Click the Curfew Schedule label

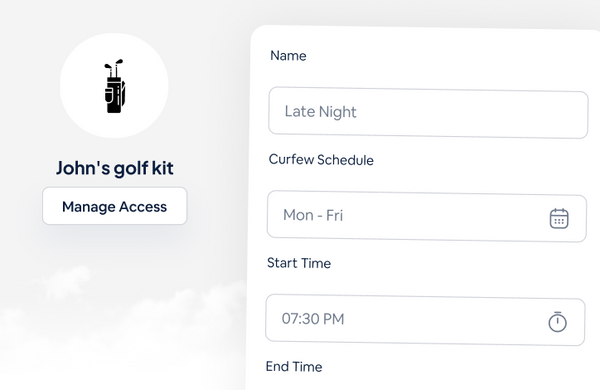pos(321,160)
